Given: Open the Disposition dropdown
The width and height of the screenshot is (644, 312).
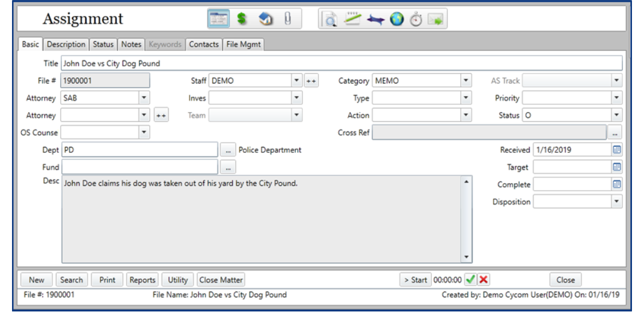Looking at the screenshot, I should 617,202.
